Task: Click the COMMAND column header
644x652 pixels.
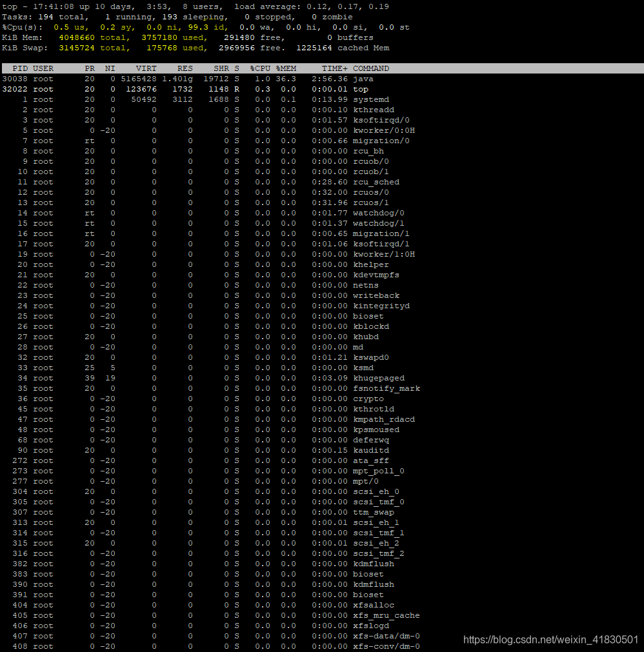Action: tap(371, 68)
